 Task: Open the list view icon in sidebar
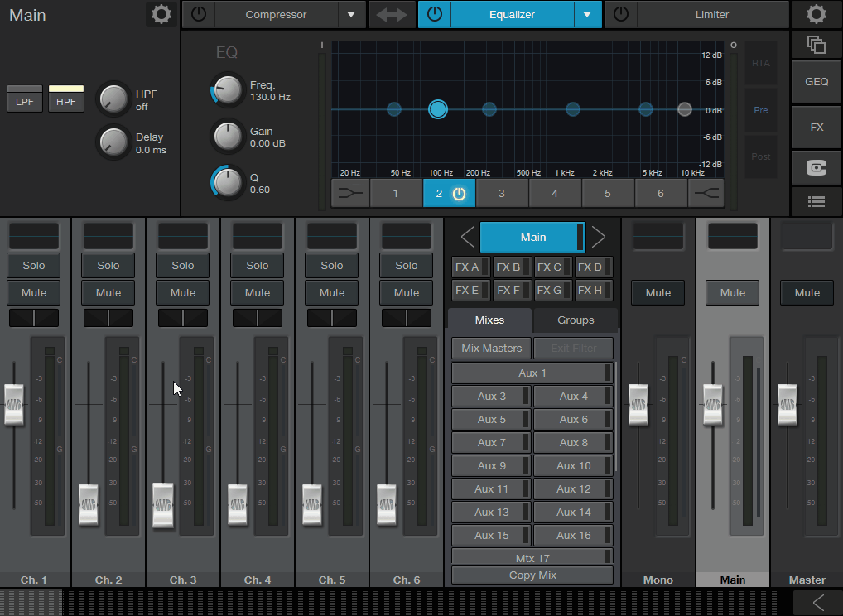(x=817, y=201)
